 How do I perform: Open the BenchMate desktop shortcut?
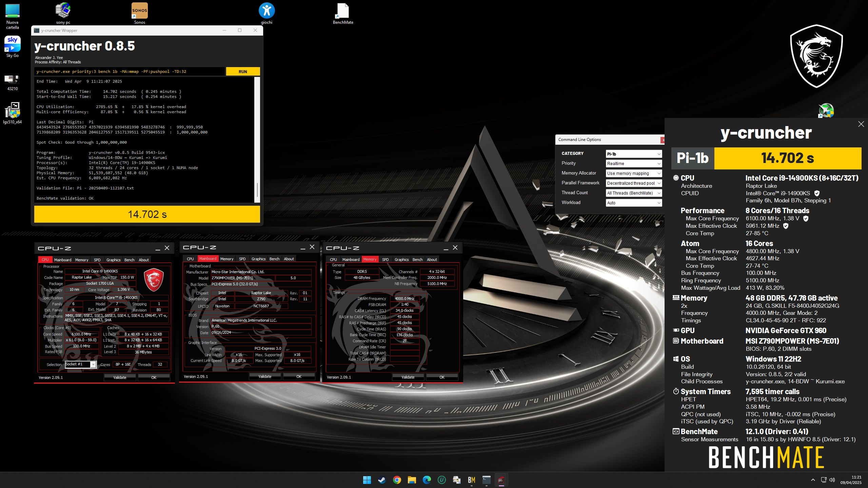[x=343, y=14]
